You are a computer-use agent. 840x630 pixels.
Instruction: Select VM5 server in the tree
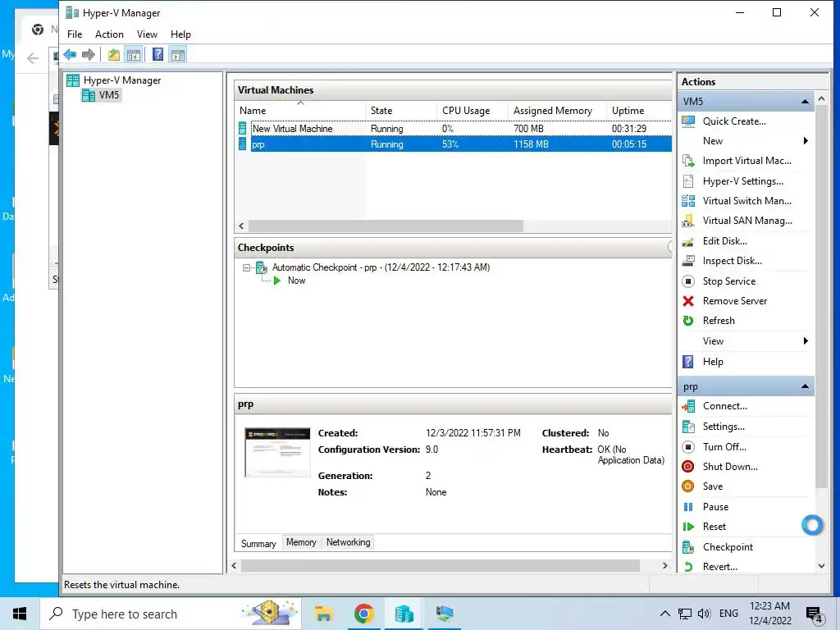click(x=101, y=95)
